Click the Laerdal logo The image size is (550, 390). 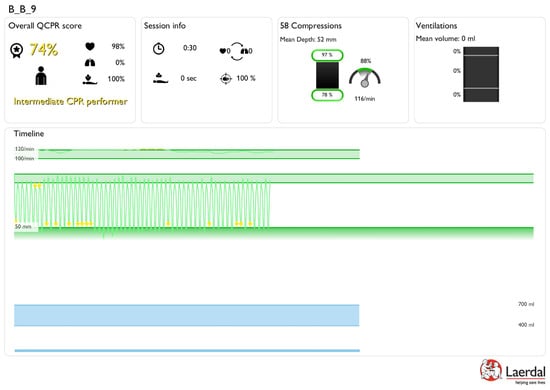coord(512,371)
